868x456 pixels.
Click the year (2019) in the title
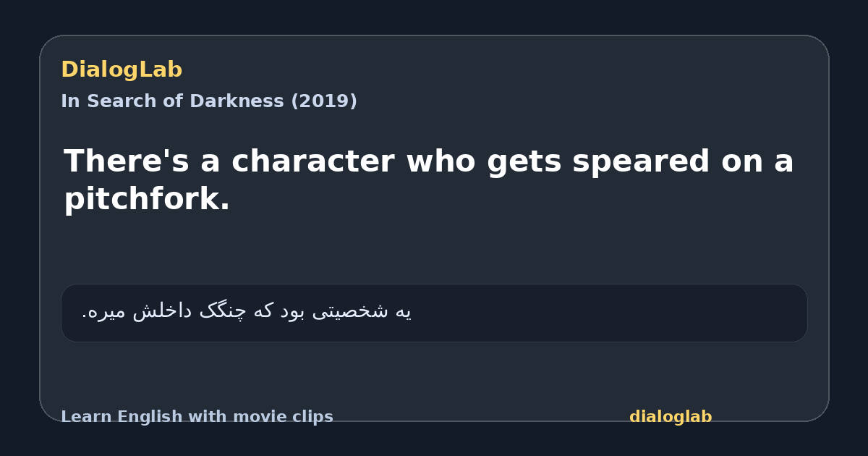(324, 101)
